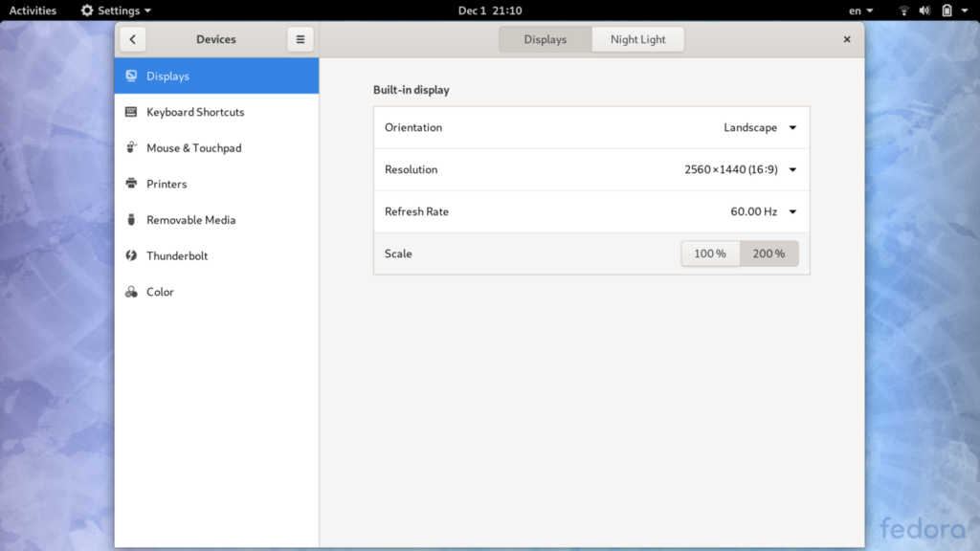Image resolution: width=980 pixels, height=551 pixels.
Task: Switch to the Displays tab
Action: point(545,39)
